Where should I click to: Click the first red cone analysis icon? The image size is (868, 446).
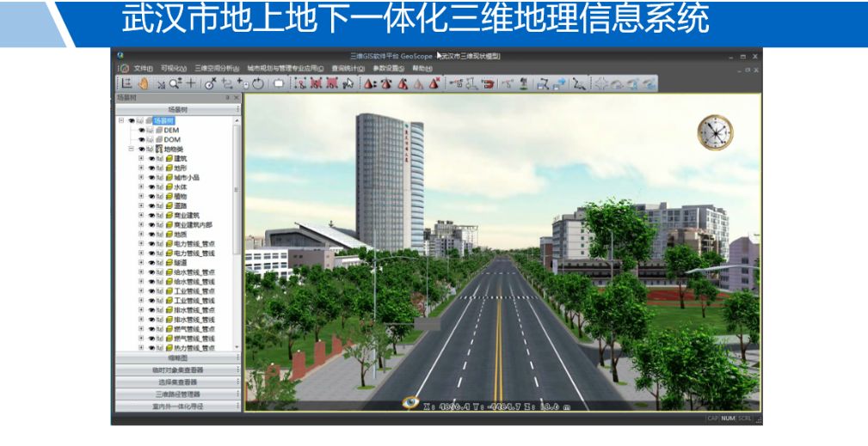[368, 83]
